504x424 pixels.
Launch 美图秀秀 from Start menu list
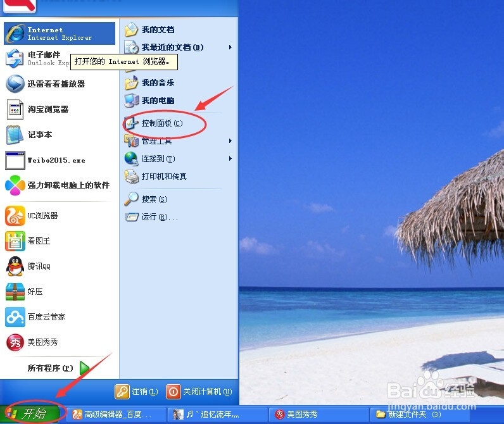(32, 342)
